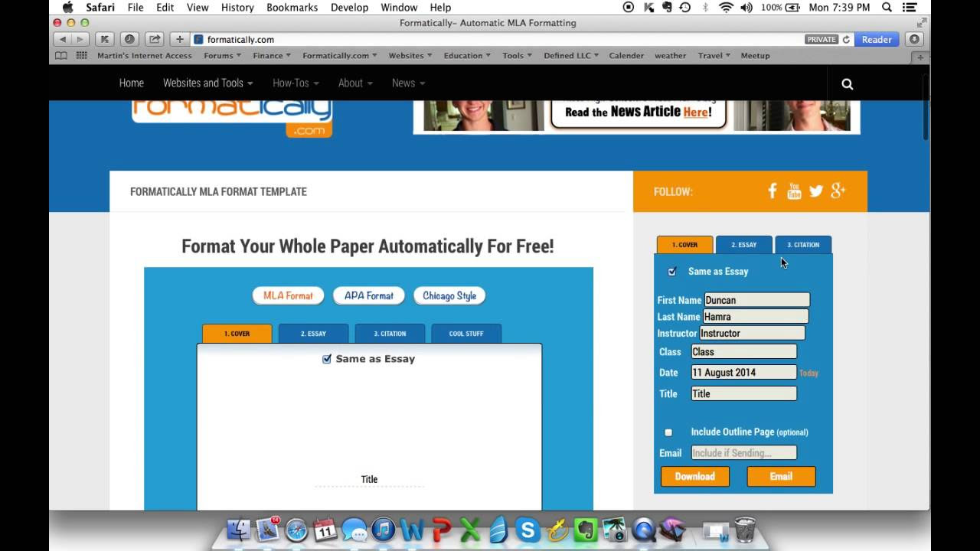This screenshot has width=980, height=551.
Task: Uncheck Same as Essay in main form
Action: click(327, 359)
